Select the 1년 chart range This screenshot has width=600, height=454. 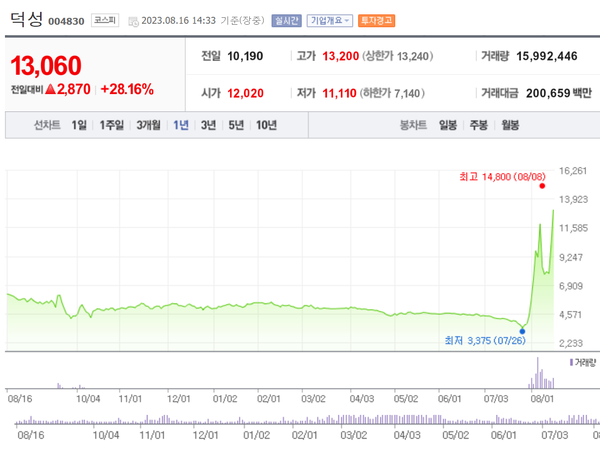(x=181, y=125)
